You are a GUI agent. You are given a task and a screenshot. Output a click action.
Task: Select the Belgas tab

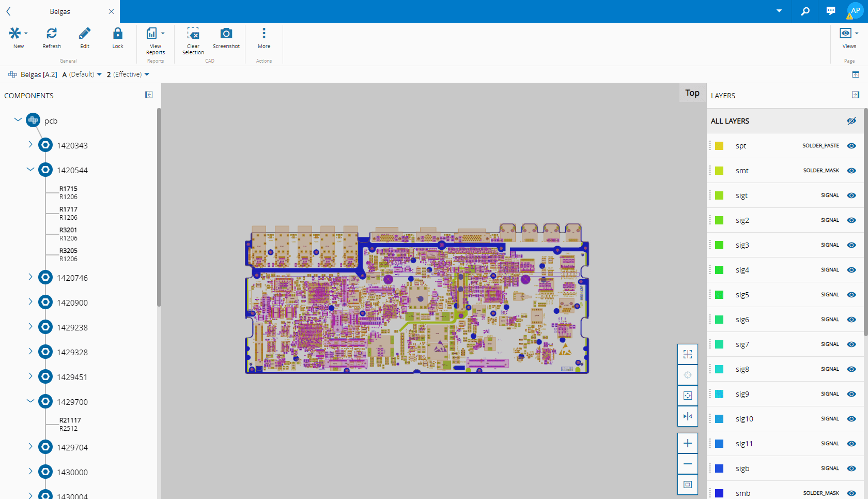pos(60,11)
